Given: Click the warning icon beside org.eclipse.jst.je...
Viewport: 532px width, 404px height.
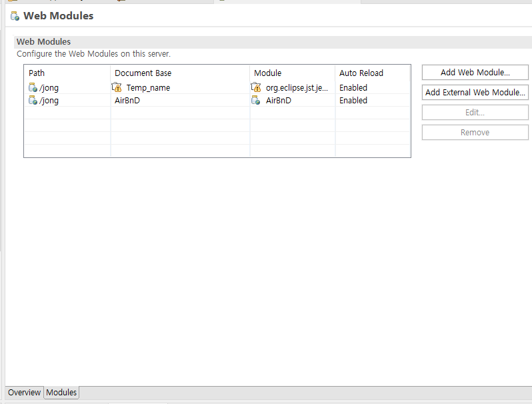Looking at the screenshot, I should 256,87.
